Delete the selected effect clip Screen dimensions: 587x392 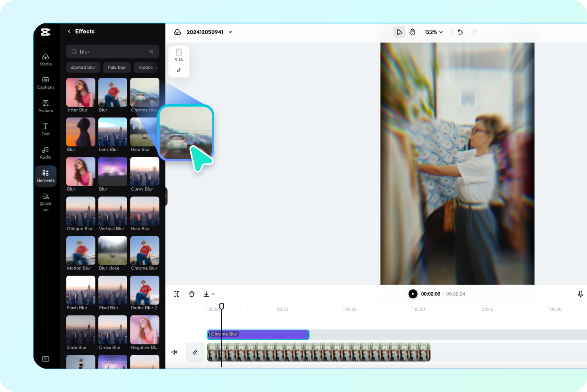[192, 294]
